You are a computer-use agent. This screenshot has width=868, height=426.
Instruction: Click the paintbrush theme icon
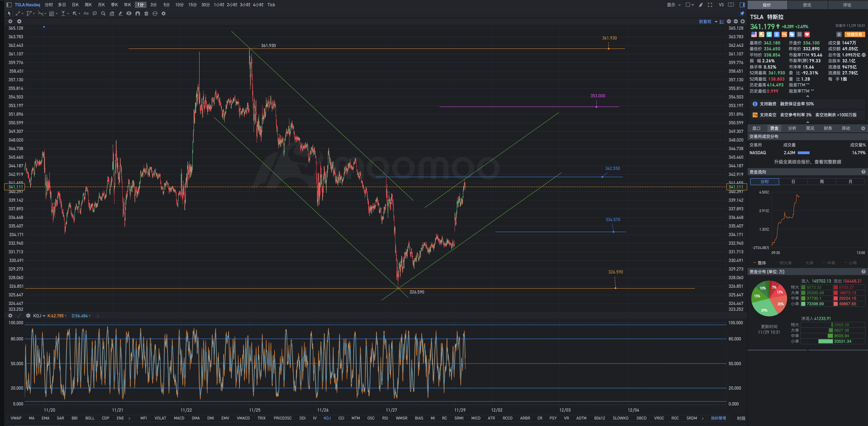[700, 5]
